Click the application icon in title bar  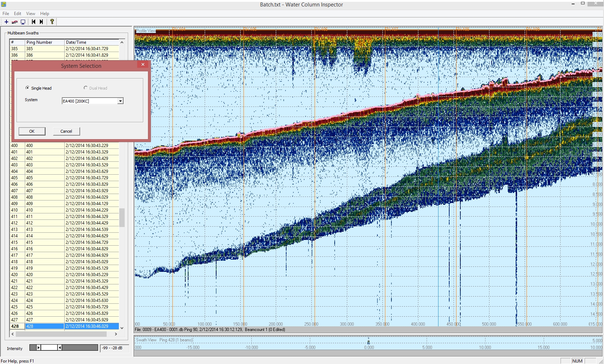[x=4, y=4]
